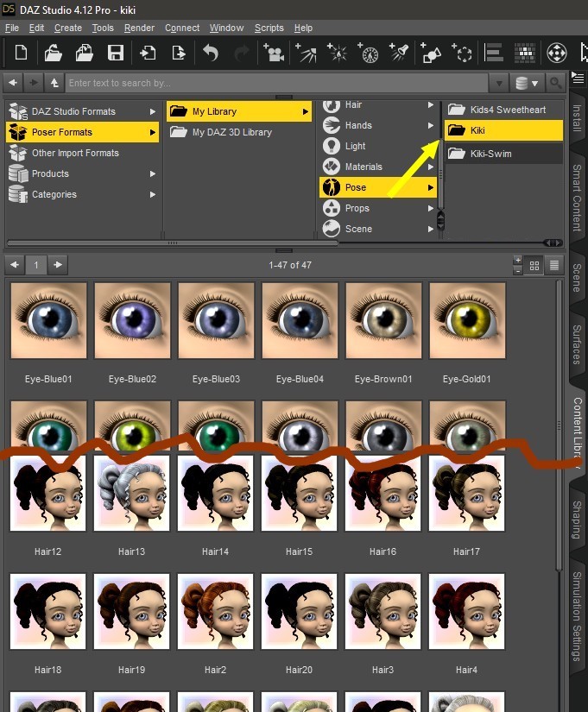Open the Render menu

pyautogui.click(x=139, y=28)
